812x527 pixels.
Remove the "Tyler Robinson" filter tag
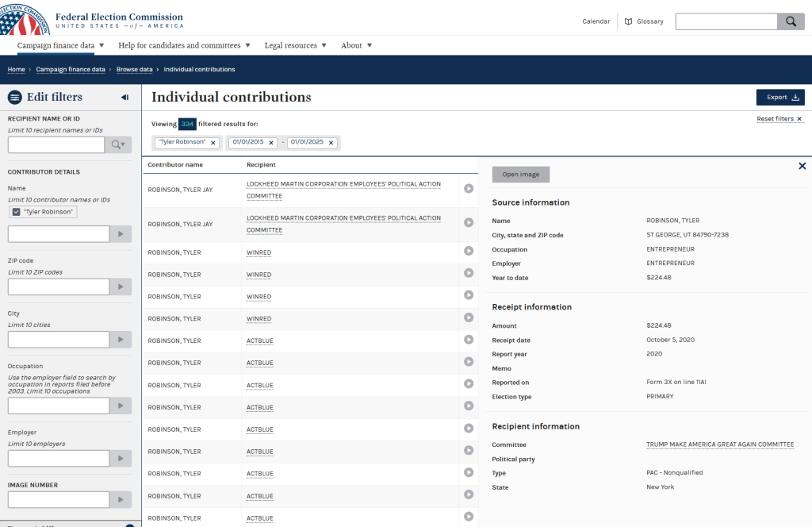click(x=213, y=143)
